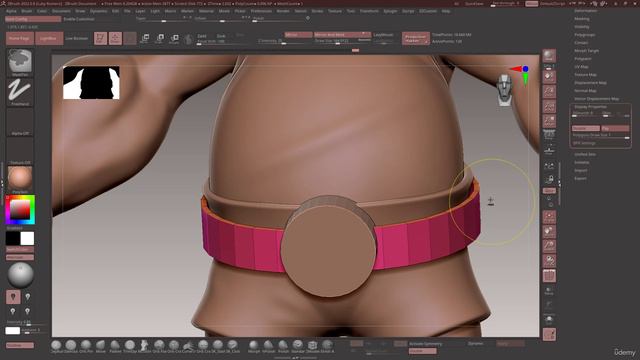Open the FreeHand stroke type selector
The width and height of the screenshot is (640, 360).
click(20, 92)
